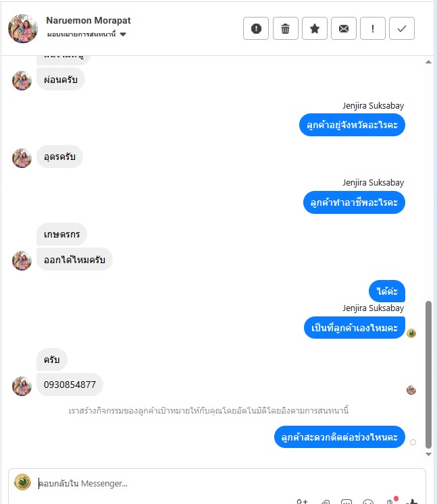Mark conversation unread via envelope icon

tap(344, 28)
